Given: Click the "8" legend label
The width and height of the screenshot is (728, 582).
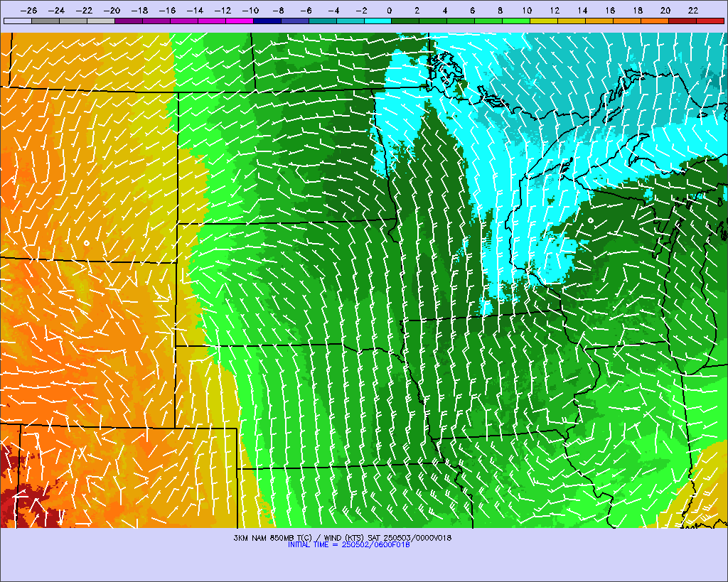Looking at the screenshot, I should [500, 10].
